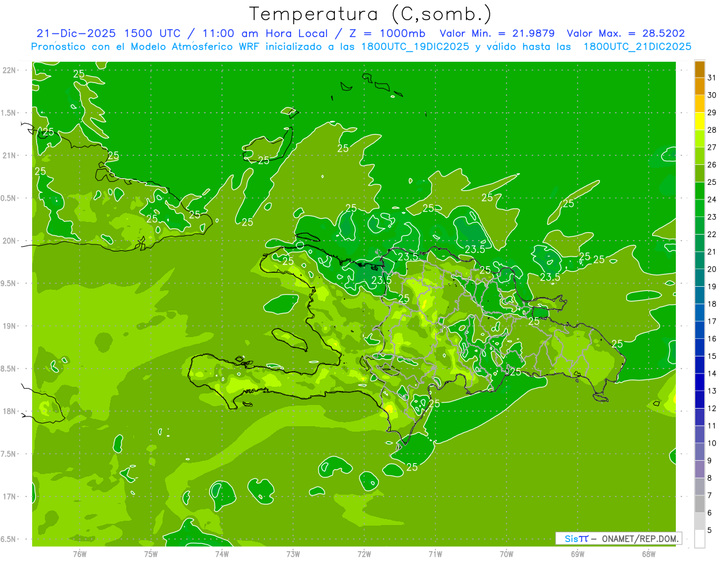Click the "27" value on the color bar

click(712, 147)
